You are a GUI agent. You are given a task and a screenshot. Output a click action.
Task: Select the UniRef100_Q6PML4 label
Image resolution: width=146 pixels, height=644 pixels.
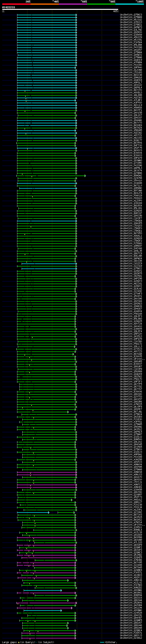click(131, 87)
